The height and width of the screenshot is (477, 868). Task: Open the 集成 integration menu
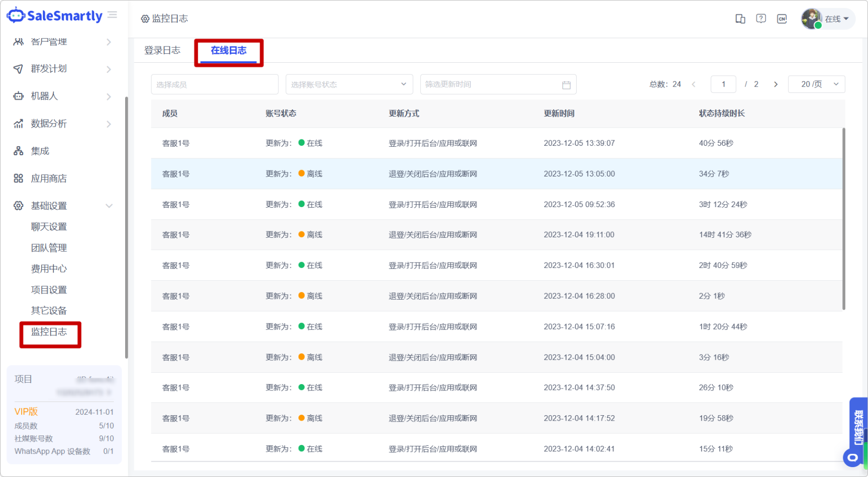point(40,151)
